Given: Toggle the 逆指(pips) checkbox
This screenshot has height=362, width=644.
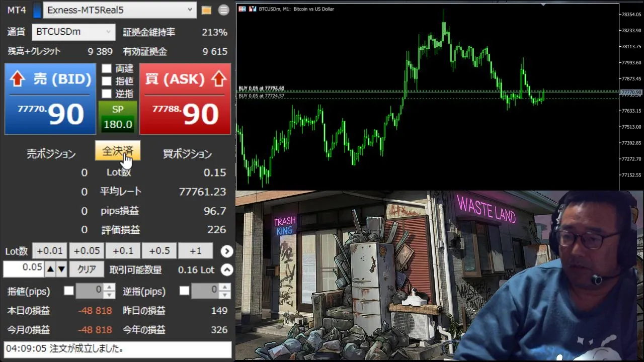Looking at the screenshot, I should click(185, 291).
